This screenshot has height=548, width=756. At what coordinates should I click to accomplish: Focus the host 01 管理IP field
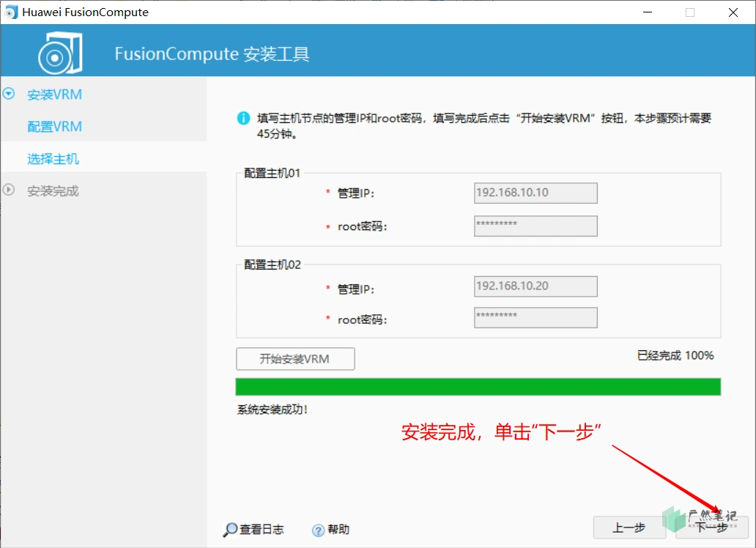[535, 193]
